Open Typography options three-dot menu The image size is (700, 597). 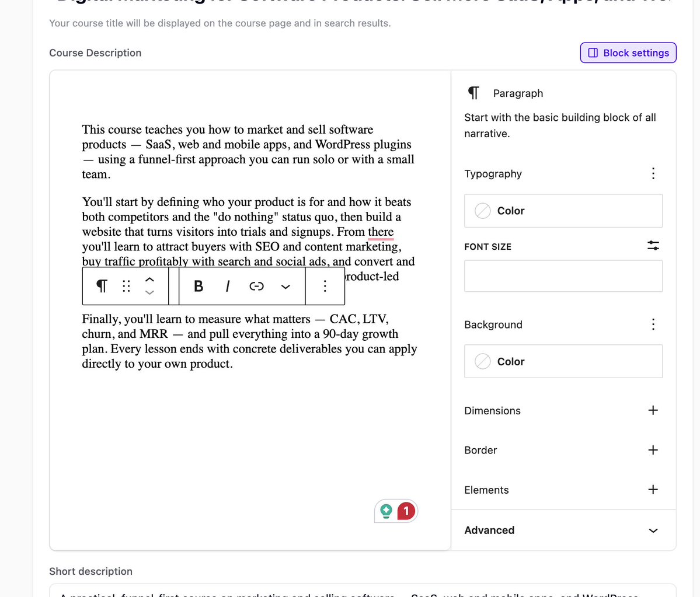tap(653, 173)
